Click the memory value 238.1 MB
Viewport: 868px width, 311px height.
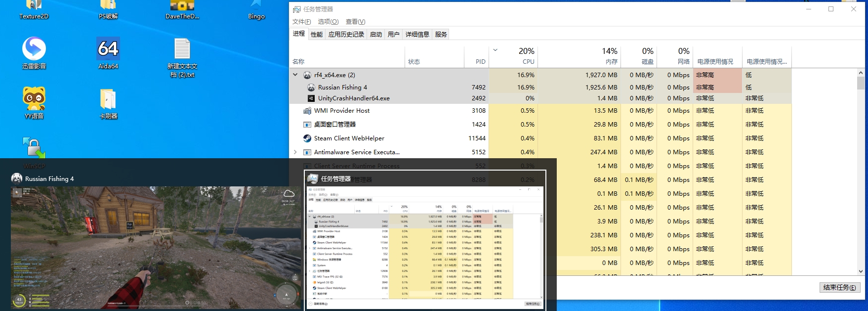coord(604,235)
